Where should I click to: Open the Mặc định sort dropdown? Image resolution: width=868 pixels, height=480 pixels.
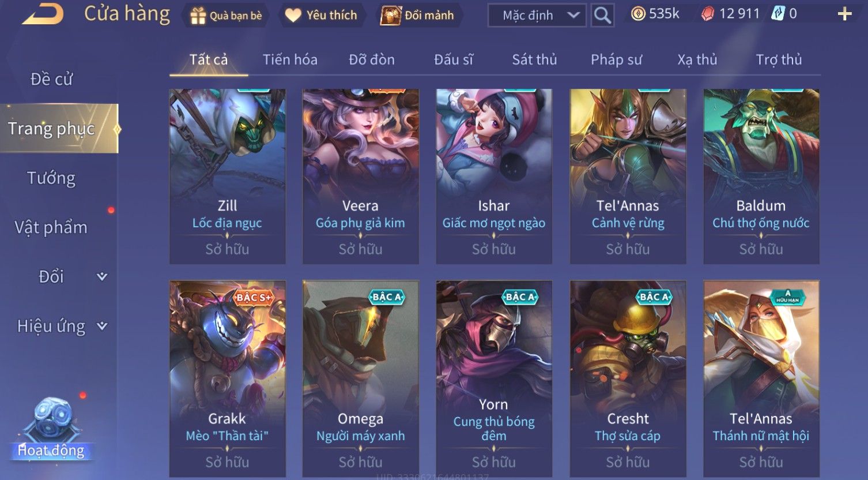(x=537, y=16)
